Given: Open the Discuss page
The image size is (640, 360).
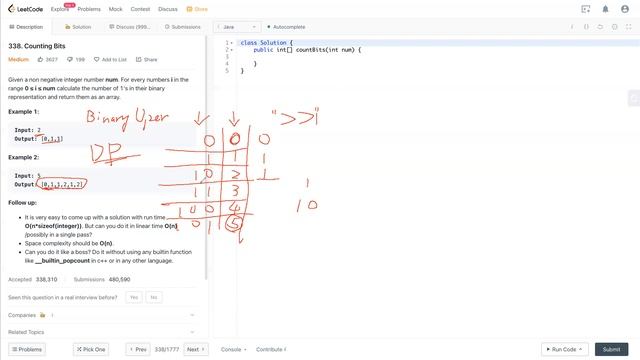Looking at the screenshot, I should (x=168, y=9).
